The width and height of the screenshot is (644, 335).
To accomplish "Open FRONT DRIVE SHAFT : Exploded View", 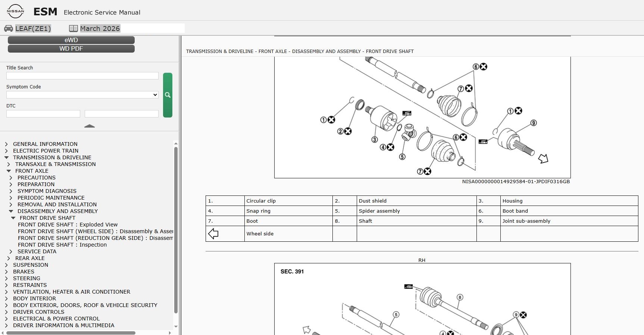I will [x=68, y=225].
